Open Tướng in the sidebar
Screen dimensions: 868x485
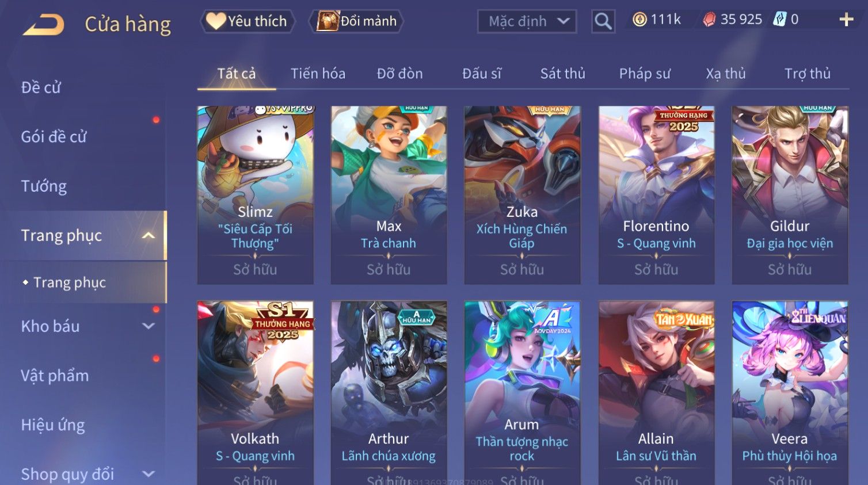44,186
